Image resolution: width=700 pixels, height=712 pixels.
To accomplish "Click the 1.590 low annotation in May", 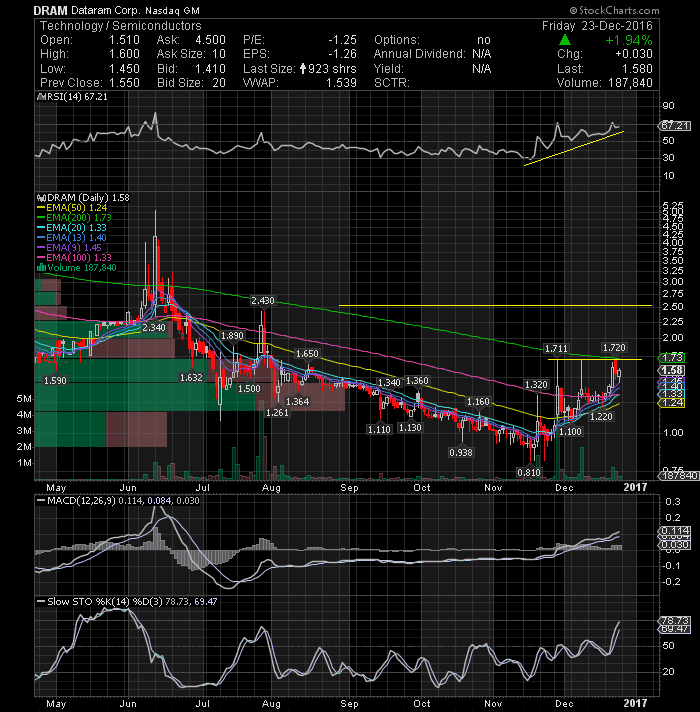I will [55, 381].
